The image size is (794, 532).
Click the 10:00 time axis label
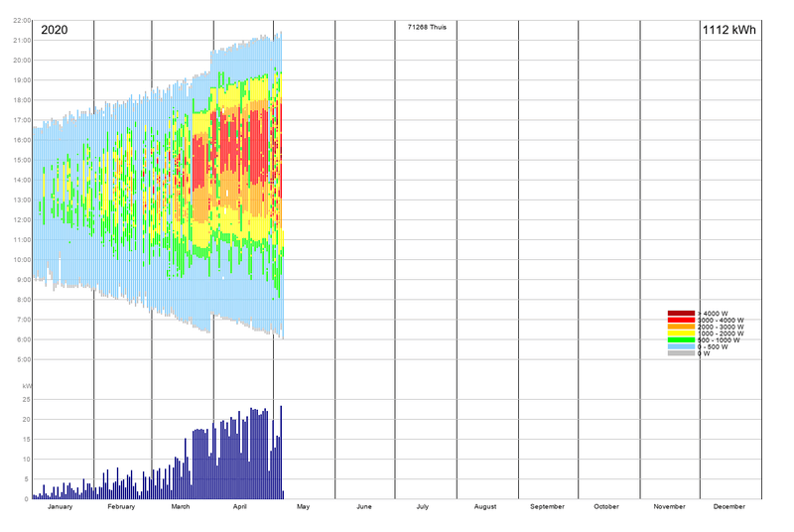(22, 260)
